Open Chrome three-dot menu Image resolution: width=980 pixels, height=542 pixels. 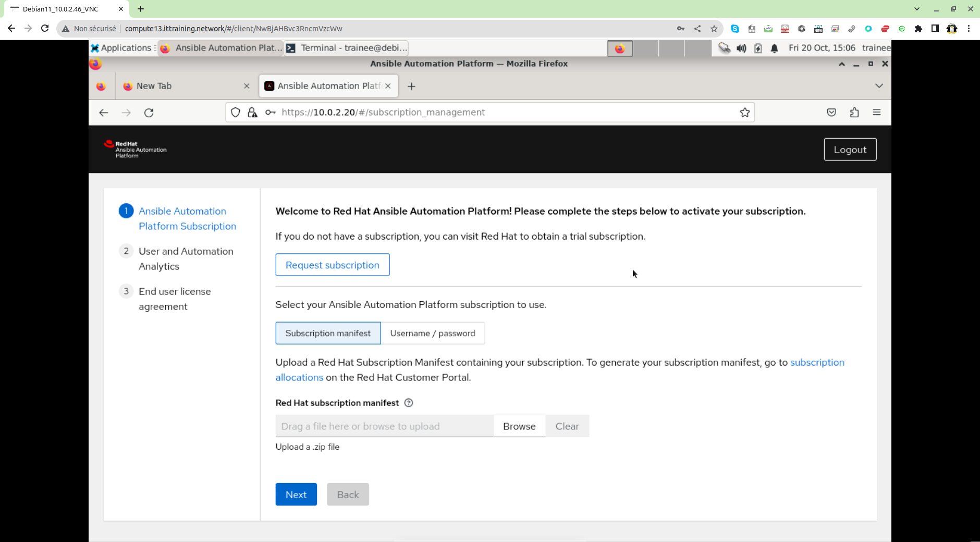(969, 29)
